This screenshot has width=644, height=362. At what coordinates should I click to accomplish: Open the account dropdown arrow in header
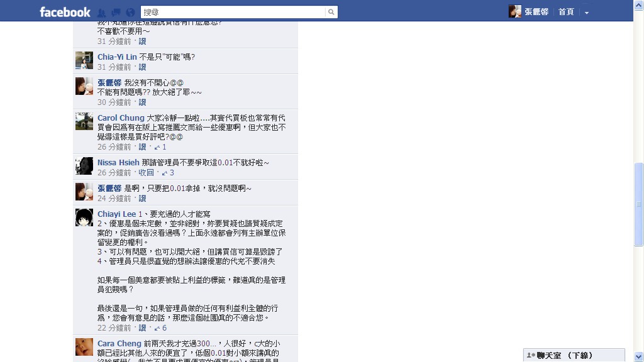pyautogui.click(x=587, y=13)
